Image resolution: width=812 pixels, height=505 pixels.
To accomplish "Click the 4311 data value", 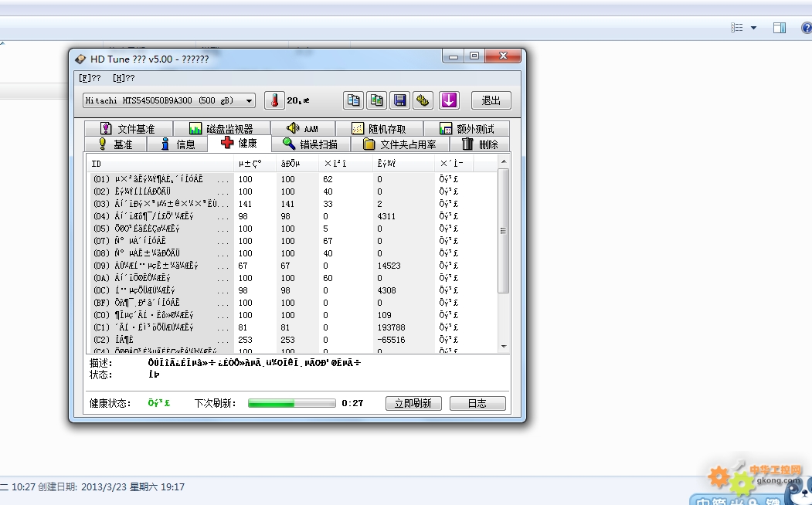I will tap(386, 216).
